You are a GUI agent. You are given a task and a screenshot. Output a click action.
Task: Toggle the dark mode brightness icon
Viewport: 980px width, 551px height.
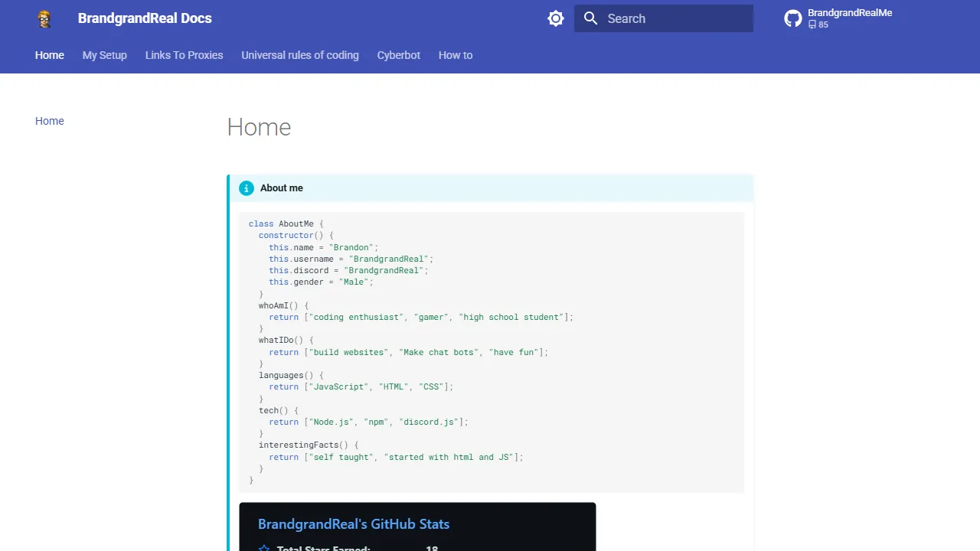(556, 18)
